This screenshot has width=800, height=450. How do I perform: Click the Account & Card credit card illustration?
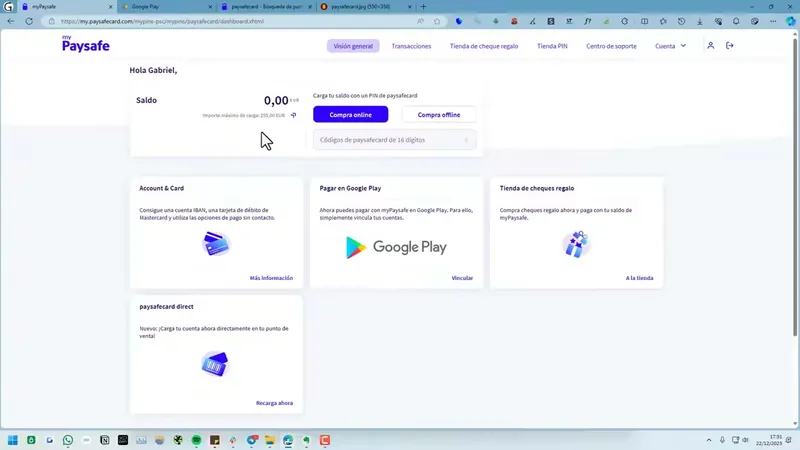click(x=216, y=244)
